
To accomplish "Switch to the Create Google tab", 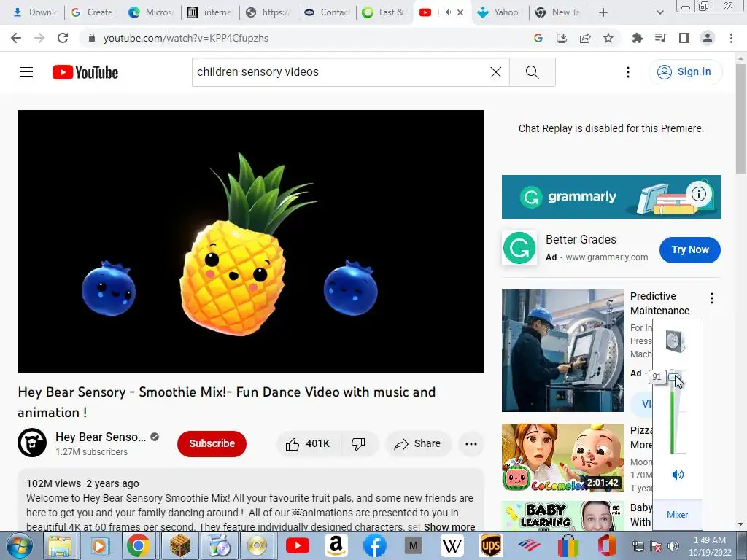I will click(93, 12).
